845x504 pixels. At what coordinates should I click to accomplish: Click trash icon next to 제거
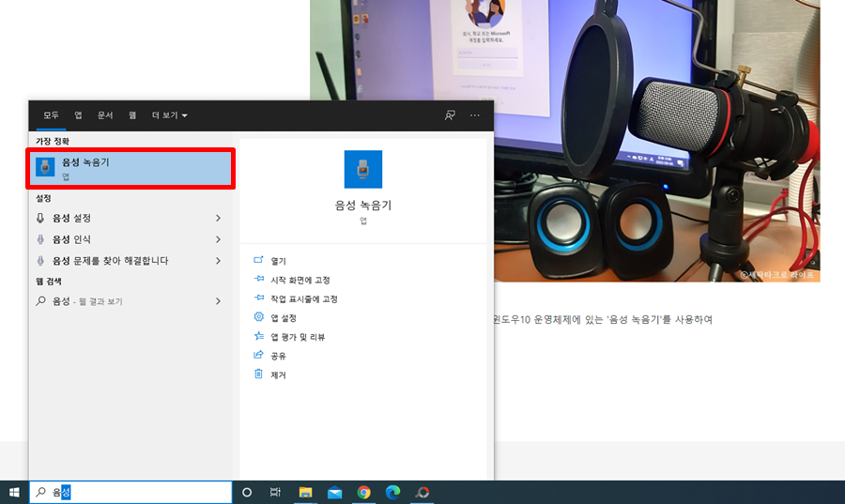259,374
